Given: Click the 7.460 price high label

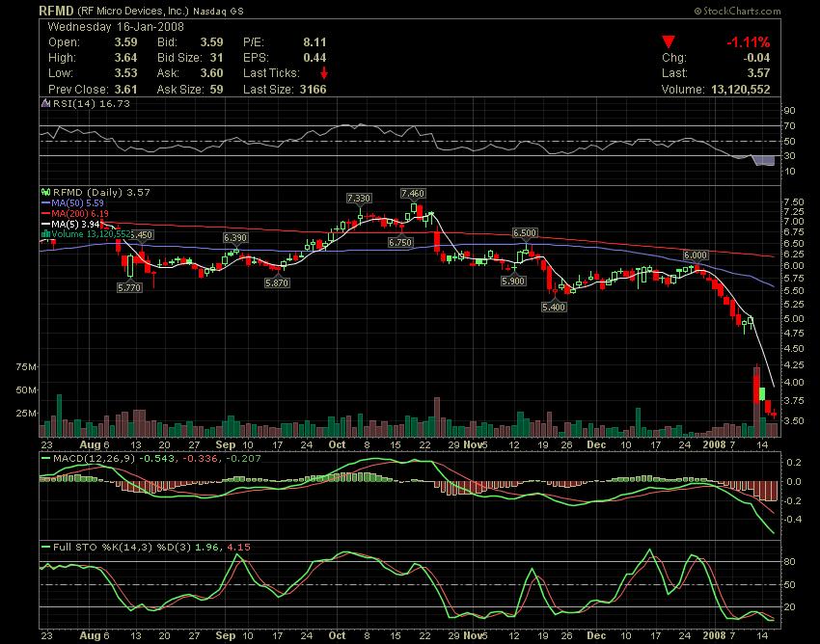Looking at the screenshot, I should [413, 194].
